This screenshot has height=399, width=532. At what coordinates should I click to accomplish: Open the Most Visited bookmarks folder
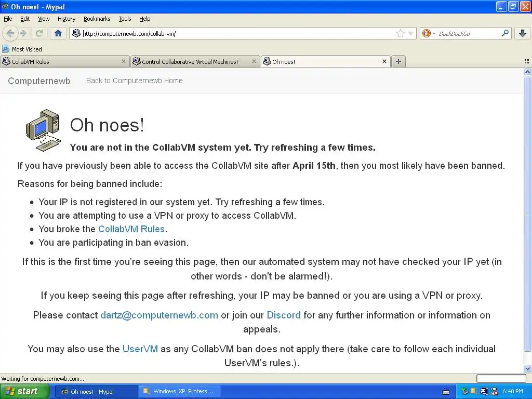[x=22, y=49]
